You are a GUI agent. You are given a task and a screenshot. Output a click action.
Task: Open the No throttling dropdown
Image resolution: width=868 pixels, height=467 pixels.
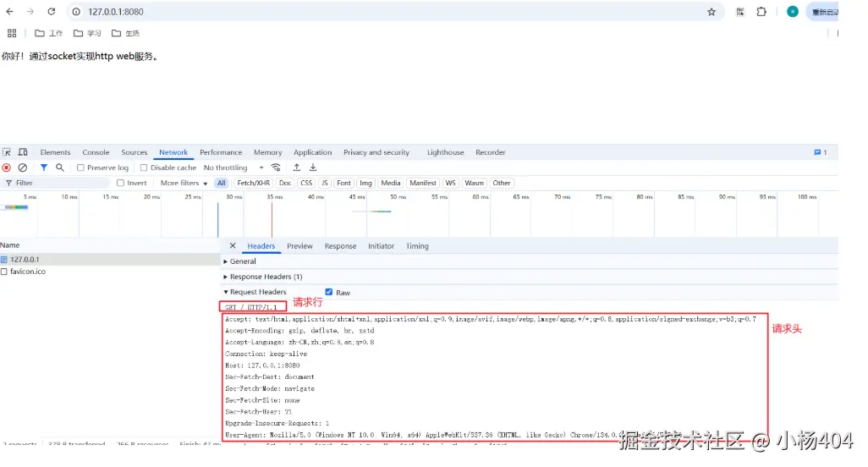[233, 168]
